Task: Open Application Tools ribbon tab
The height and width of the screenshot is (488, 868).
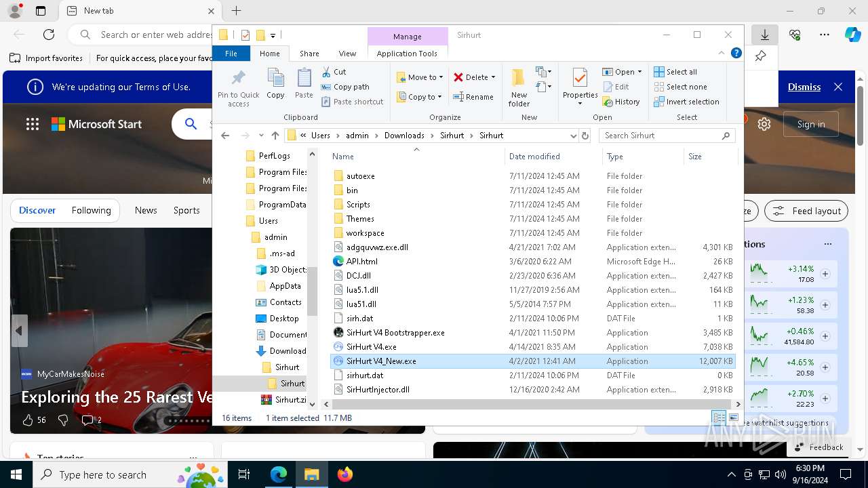Action: click(407, 54)
